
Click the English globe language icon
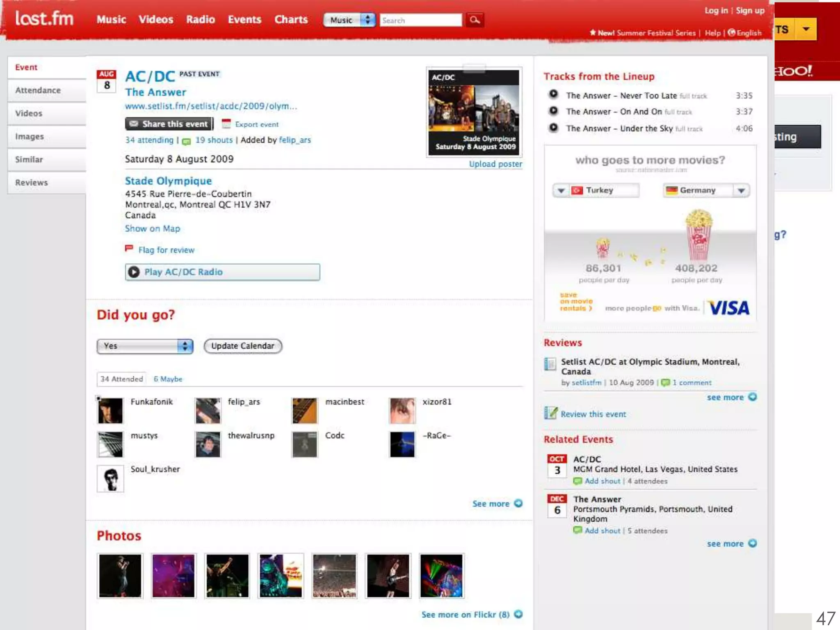point(731,32)
